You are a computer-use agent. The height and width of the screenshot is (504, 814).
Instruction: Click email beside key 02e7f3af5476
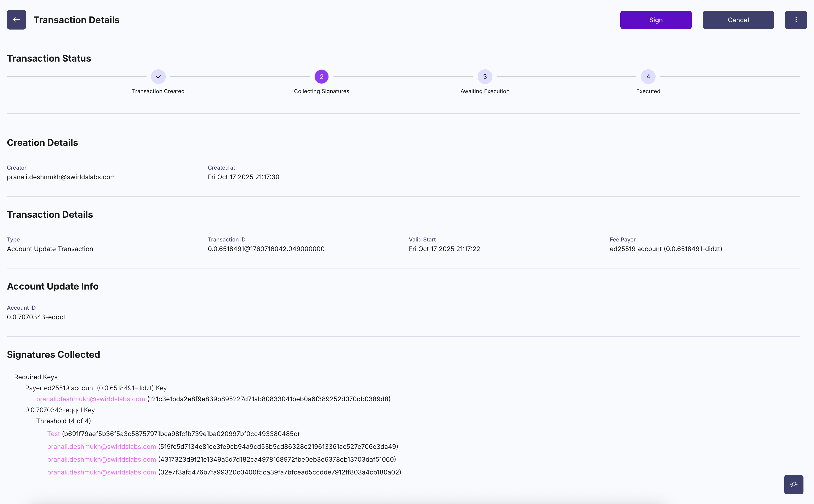tap(101, 472)
